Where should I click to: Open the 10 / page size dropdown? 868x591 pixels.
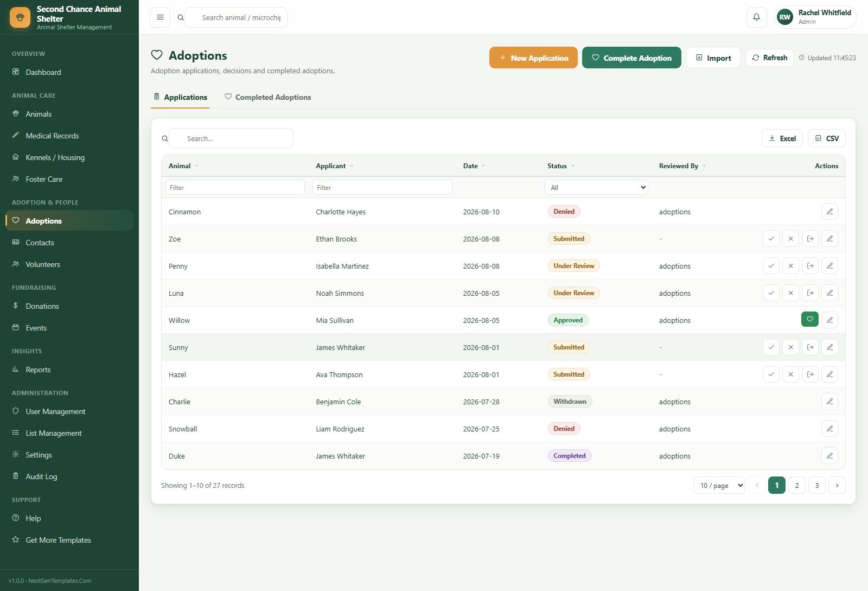point(720,485)
